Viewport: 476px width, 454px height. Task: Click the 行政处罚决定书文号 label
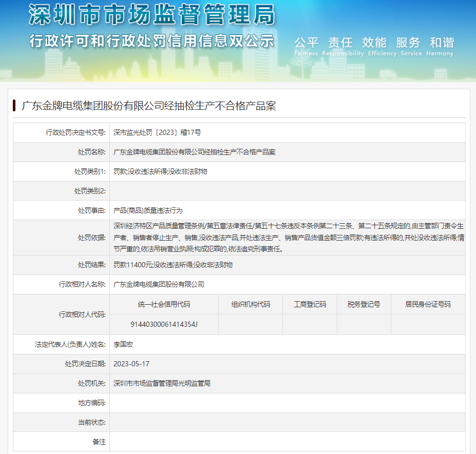75,132
